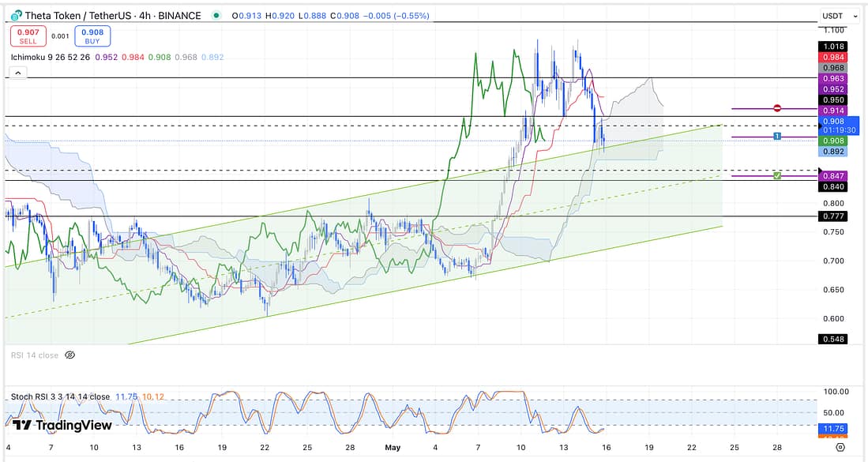868x462 pixels.
Task: Select the Stoch RSI indicator legend
Action: 60,396
